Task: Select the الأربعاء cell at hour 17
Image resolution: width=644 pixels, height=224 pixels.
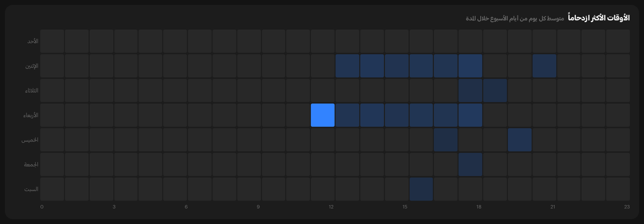Action: click(x=471, y=115)
